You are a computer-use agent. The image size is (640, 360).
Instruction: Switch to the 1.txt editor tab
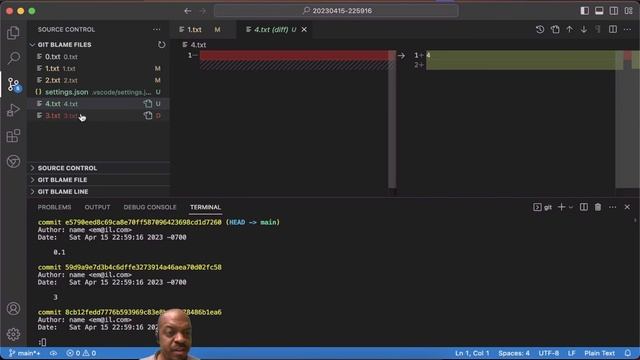pyautogui.click(x=202, y=29)
